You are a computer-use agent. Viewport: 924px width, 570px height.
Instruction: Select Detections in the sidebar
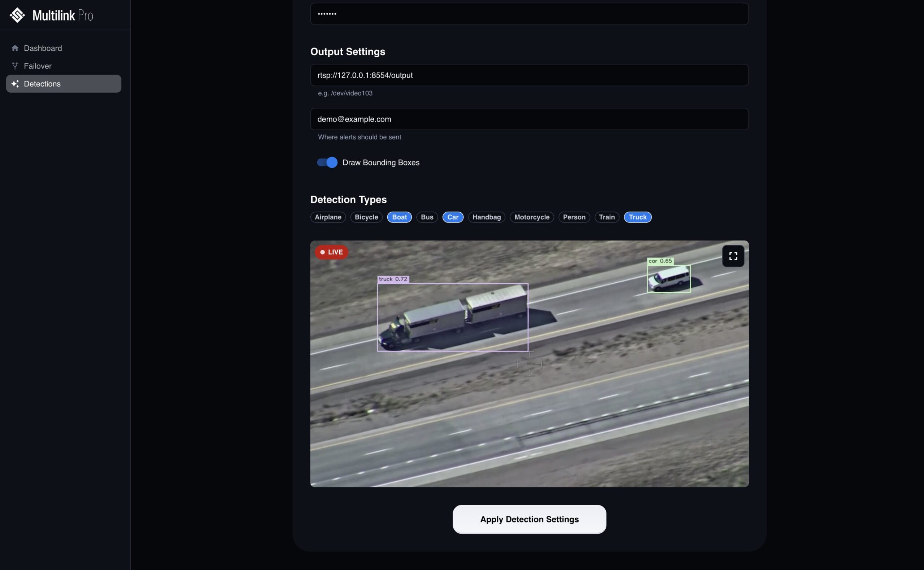coord(42,84)
